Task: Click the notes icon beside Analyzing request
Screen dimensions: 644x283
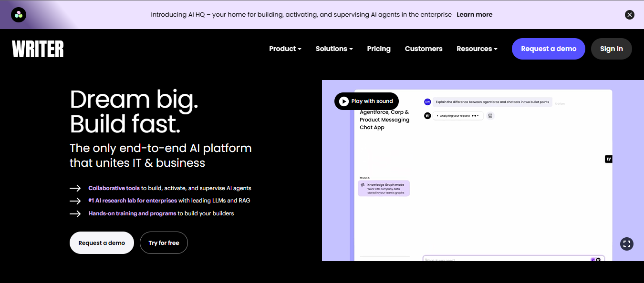Action: point(490,116)
